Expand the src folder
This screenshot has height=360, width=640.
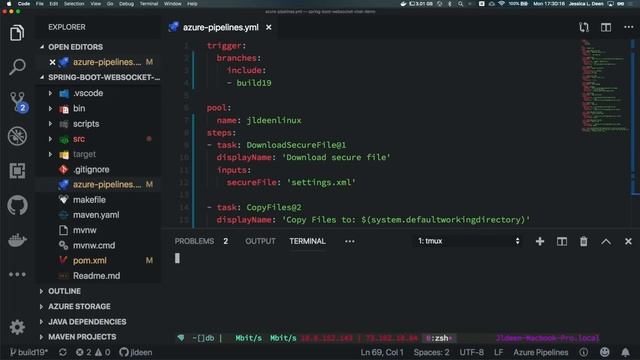pyautogui.click(x=79, y=139)
